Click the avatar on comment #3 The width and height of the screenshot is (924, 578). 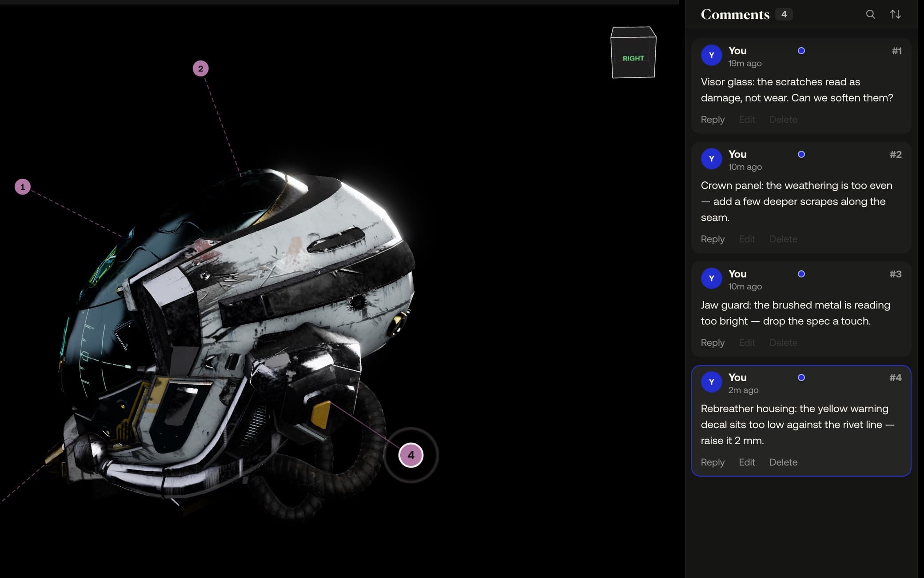(712, 278)
